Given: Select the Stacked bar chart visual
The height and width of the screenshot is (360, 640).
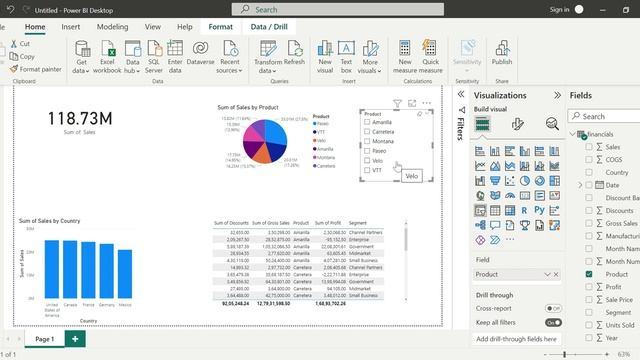Looking at the screenshot, I should pos(480,151).
